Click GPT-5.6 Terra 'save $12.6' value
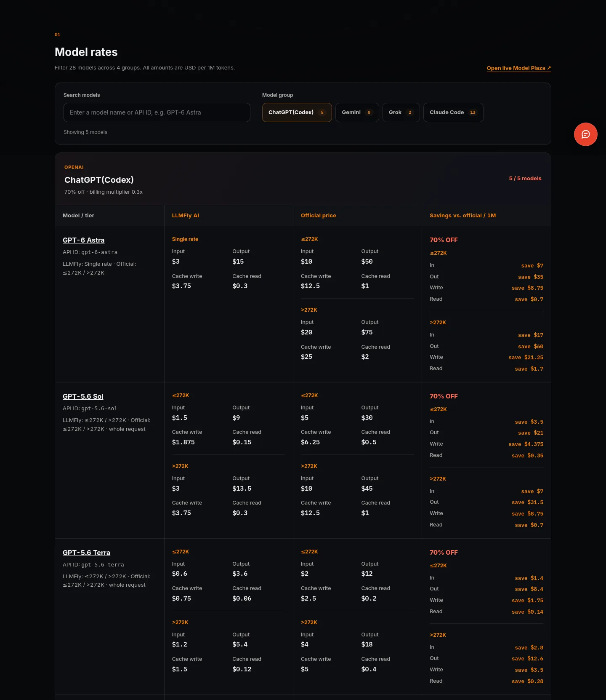 527,659
